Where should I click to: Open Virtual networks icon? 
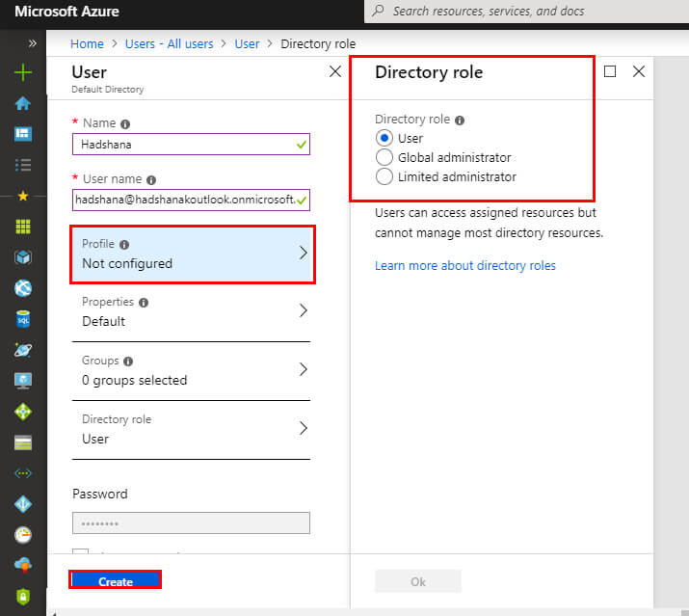click(x=23, y=473)
